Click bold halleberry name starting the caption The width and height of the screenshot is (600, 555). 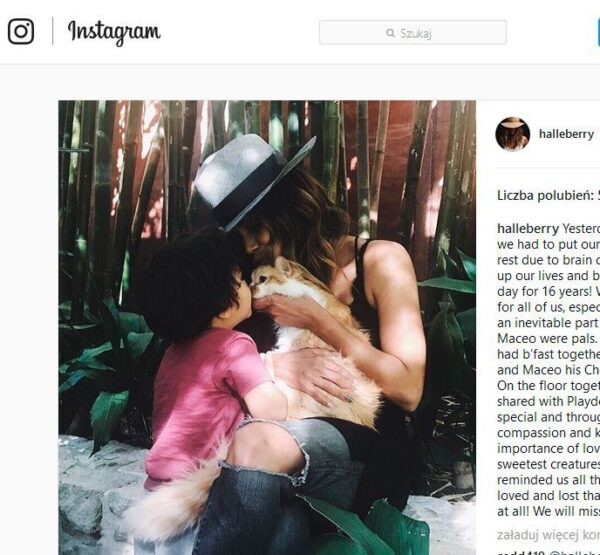tap(528, 229)
